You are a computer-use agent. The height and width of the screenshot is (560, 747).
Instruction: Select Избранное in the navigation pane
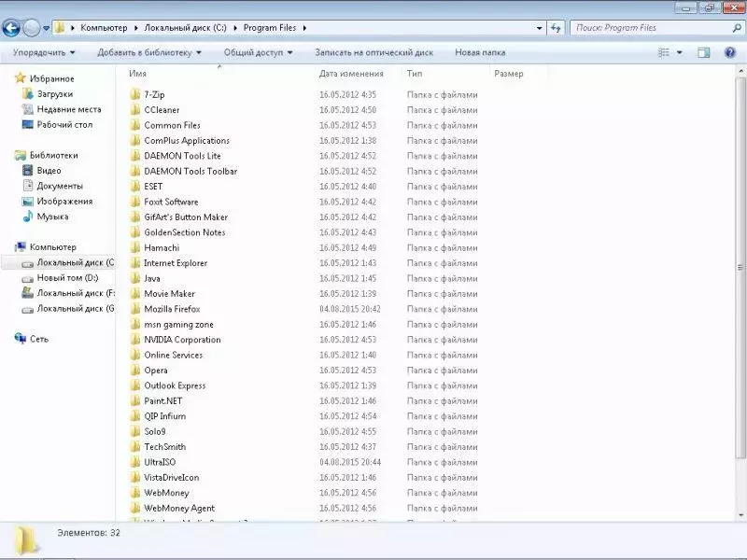(52, 78)
